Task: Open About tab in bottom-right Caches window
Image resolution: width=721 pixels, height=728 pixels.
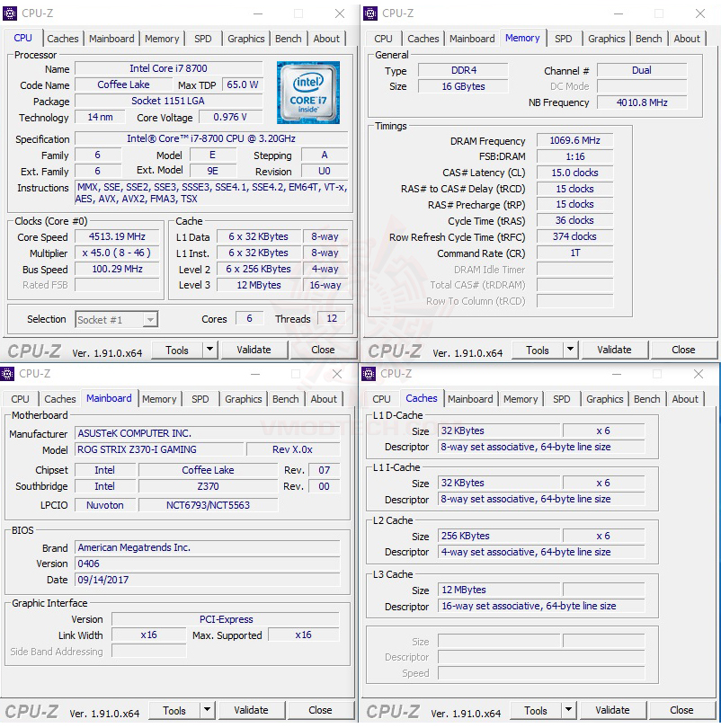Action: [x=685, y=399]
